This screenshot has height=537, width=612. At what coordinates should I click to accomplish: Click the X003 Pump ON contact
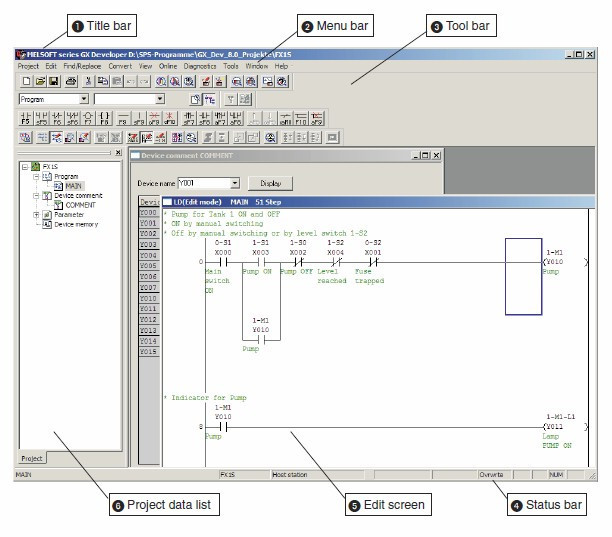click(x=261, y=262)
